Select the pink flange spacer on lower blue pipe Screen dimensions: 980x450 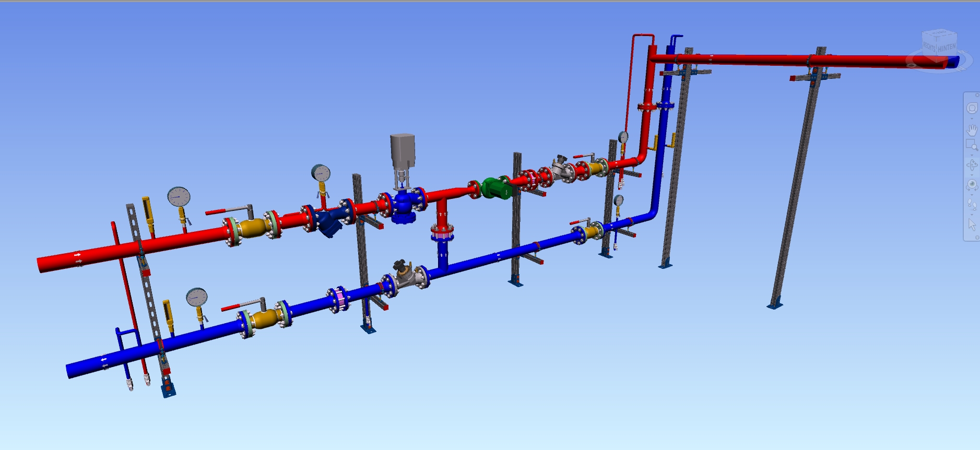339,299
